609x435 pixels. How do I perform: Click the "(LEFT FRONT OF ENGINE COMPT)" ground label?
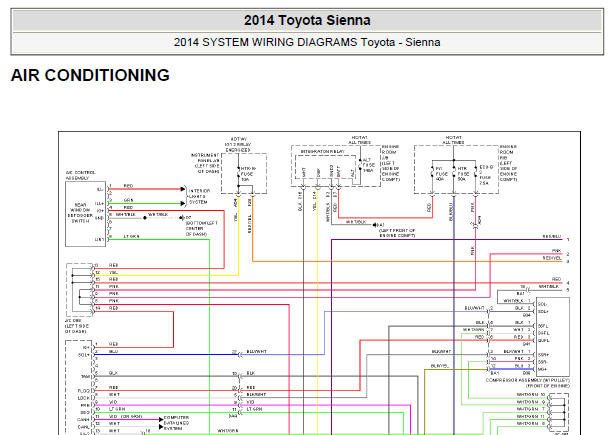tap(397, 233)
